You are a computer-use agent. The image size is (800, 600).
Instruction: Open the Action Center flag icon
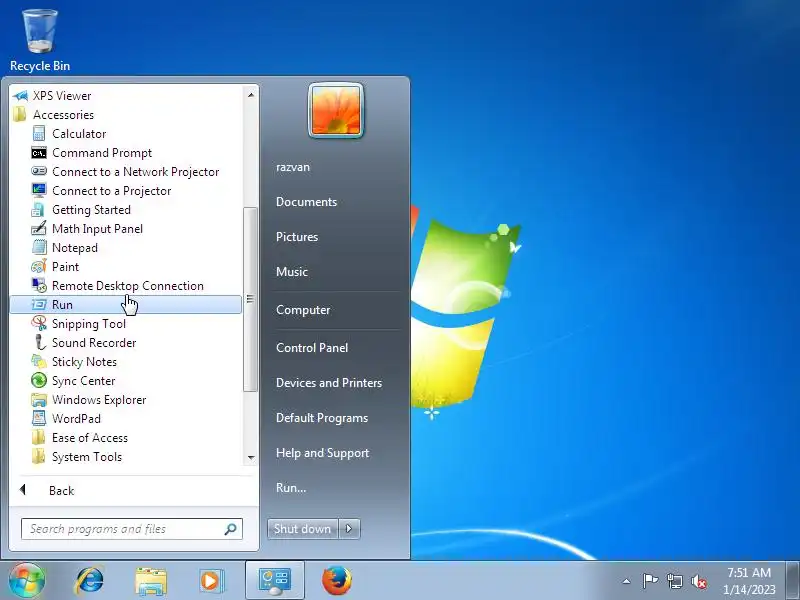tap(650, 581)
